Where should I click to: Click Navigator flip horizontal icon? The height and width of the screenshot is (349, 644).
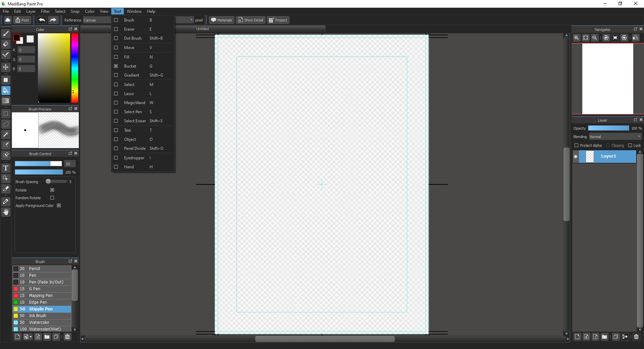coord(635,37)
